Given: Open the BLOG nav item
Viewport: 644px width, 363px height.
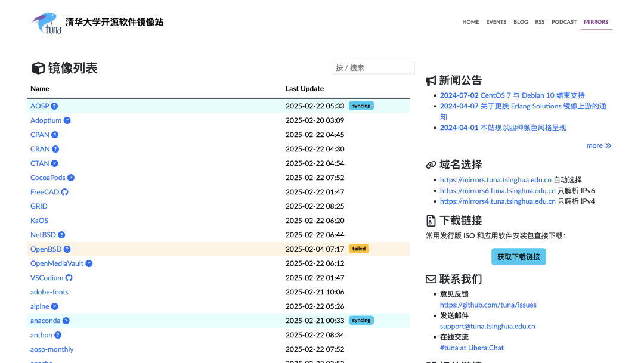Looking at the screenshot, I should 521,22.
